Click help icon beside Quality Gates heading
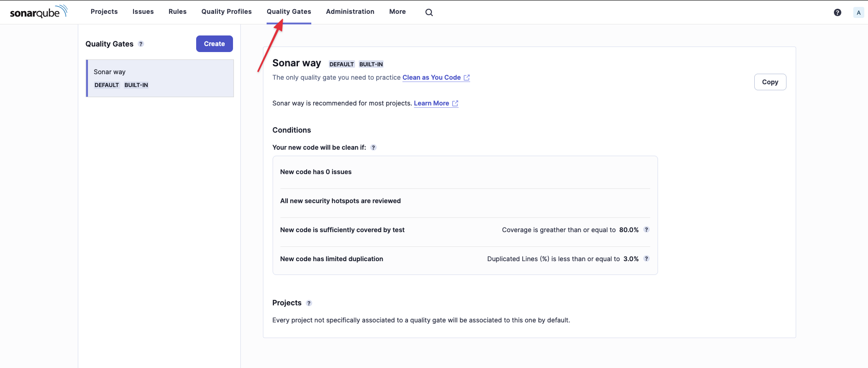This screenshot has height=368, width=868. click(141, 44)
